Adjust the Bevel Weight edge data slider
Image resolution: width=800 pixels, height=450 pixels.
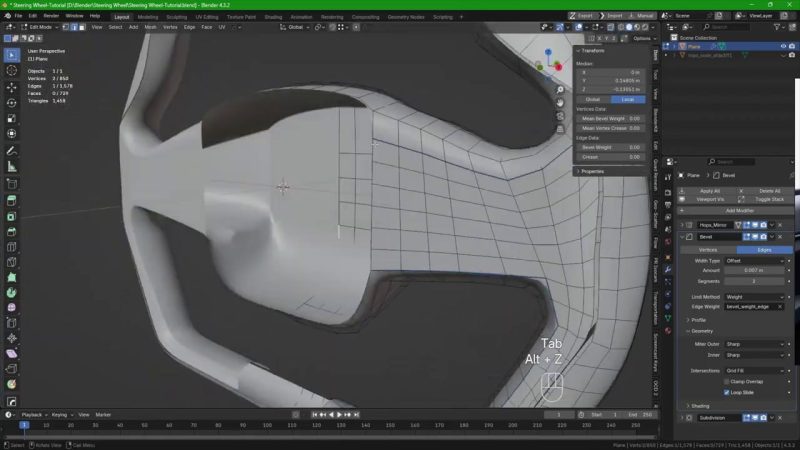click(x=610, y=146)
